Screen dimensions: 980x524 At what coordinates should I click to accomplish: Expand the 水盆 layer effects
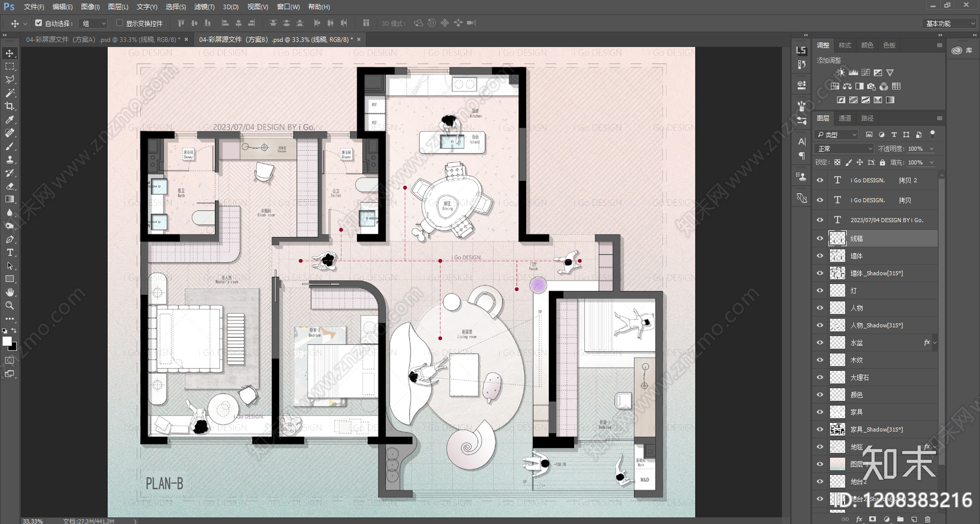[x=935, y=343]
